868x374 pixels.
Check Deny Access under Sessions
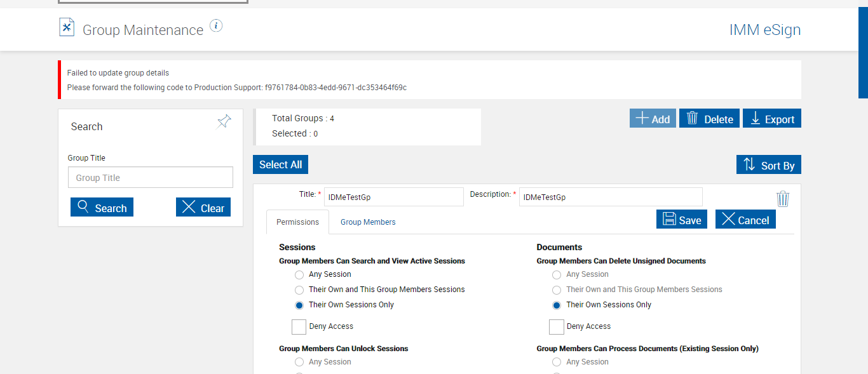coord(299,326)
